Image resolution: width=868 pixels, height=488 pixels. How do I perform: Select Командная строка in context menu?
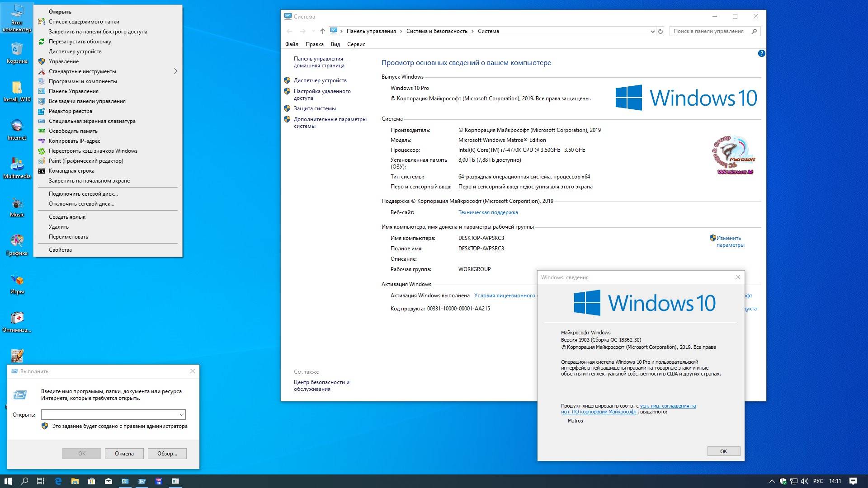[108, 171]
